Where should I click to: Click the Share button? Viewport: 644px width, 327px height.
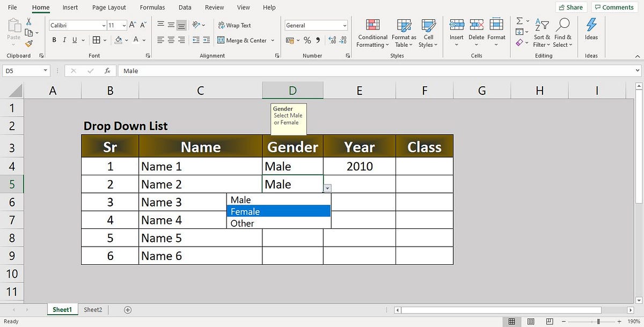click(570, 7)
